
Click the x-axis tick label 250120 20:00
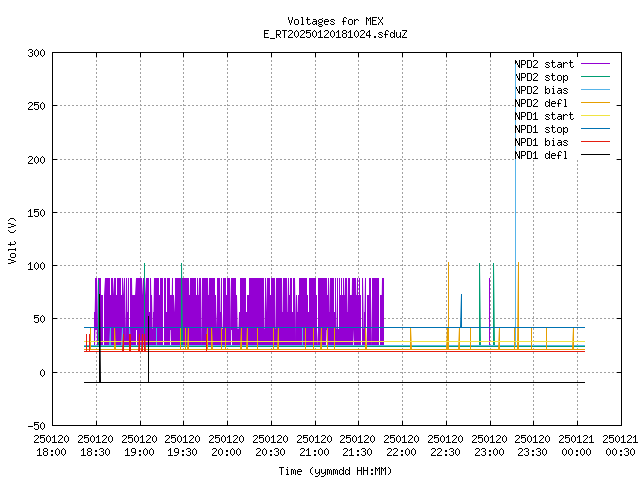coord(227,446)
